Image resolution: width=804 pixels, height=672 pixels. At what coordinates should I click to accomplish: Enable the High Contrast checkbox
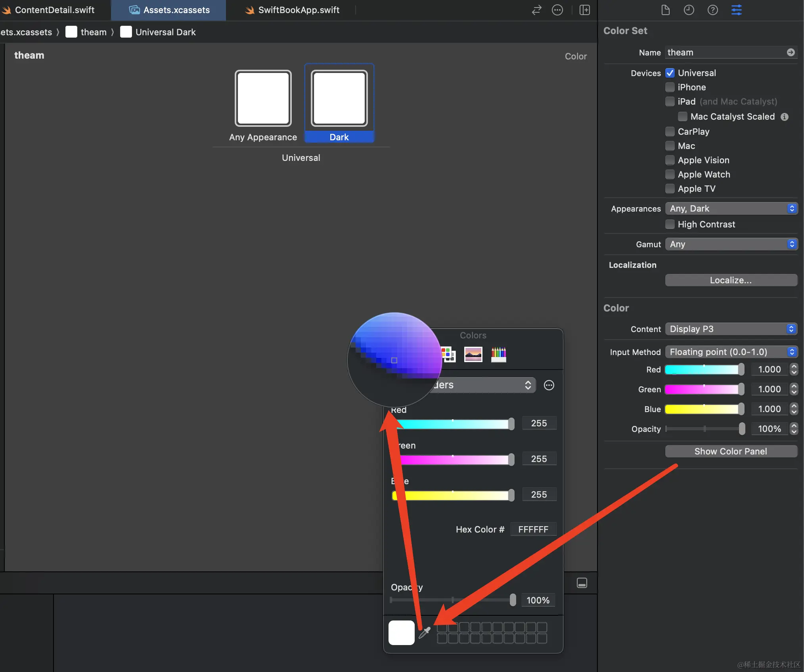670,224
